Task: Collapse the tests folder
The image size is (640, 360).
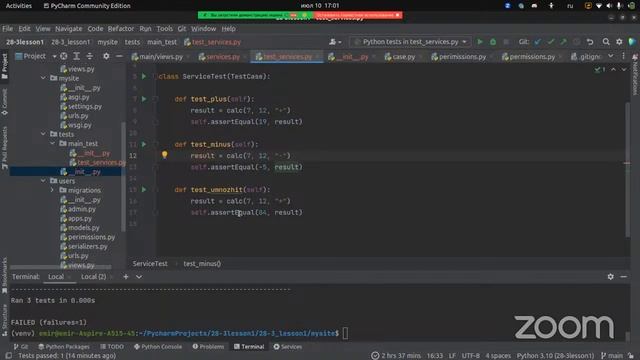Action: [x=43, y=134]
